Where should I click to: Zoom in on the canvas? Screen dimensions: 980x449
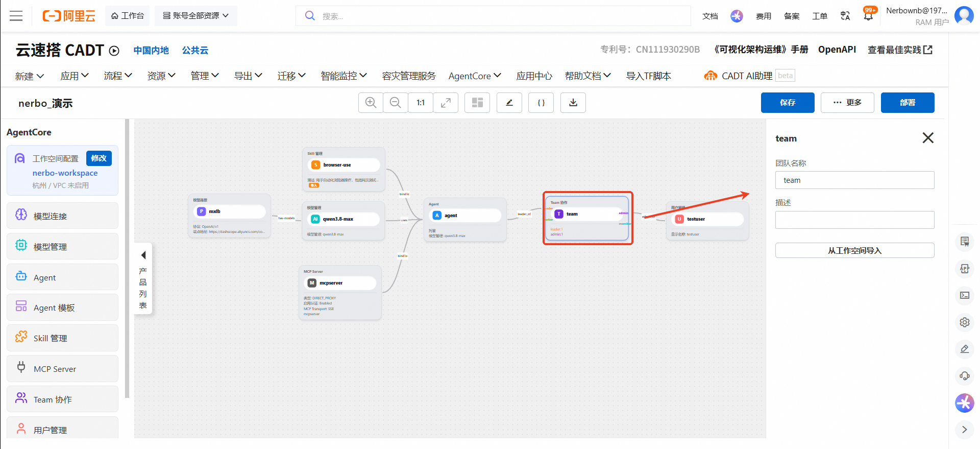tap(371, 103)
